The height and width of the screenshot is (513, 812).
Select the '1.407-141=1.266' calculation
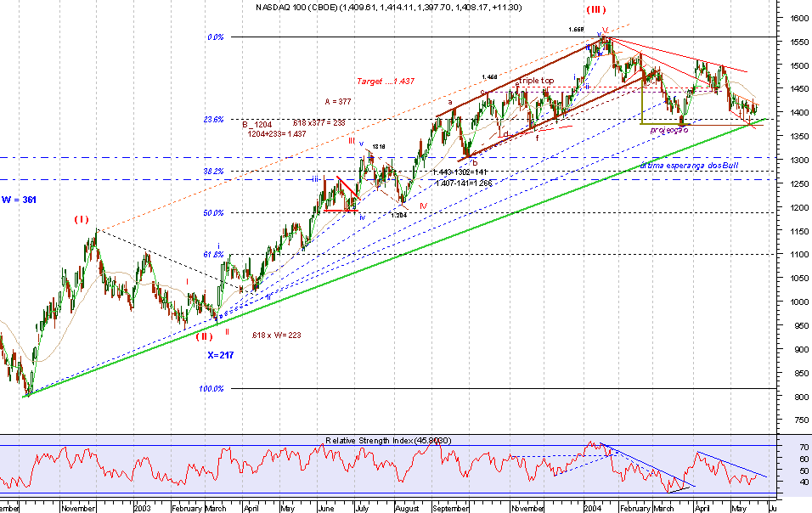[464, 183]
